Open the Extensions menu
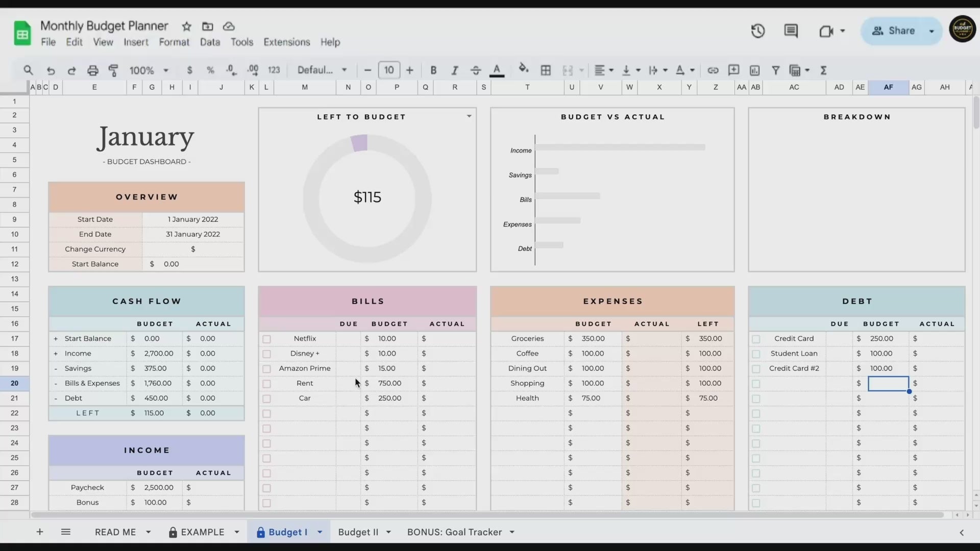The image size is (980, 551). coord(286,42)
